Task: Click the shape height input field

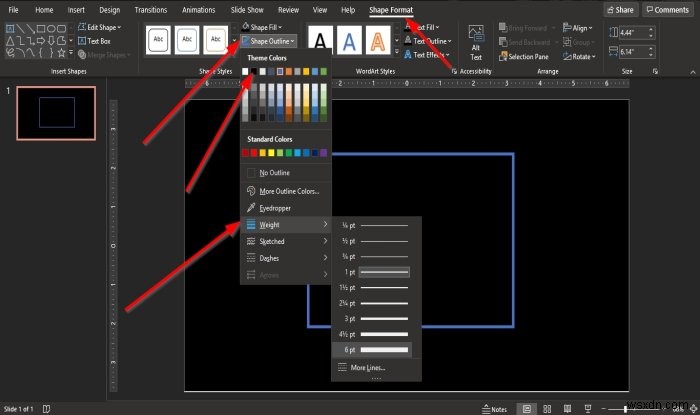Action: tap(632, 33)
